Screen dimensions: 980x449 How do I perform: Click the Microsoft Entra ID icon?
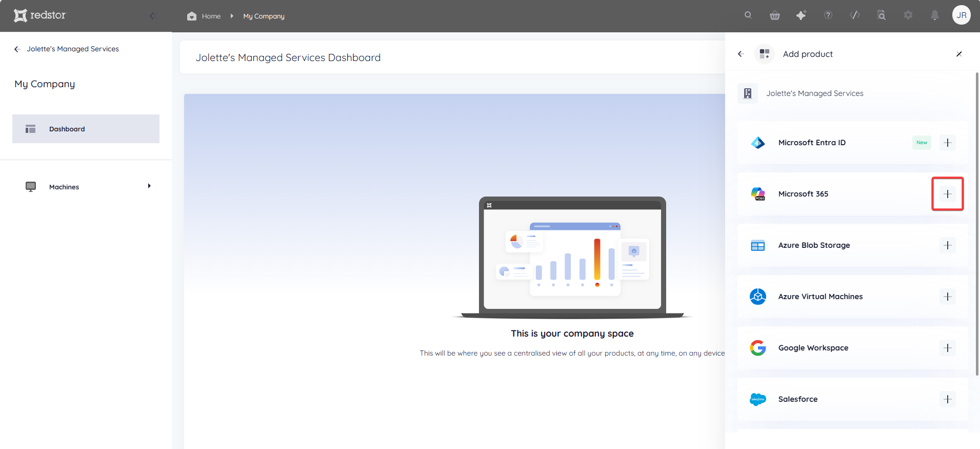758,143
